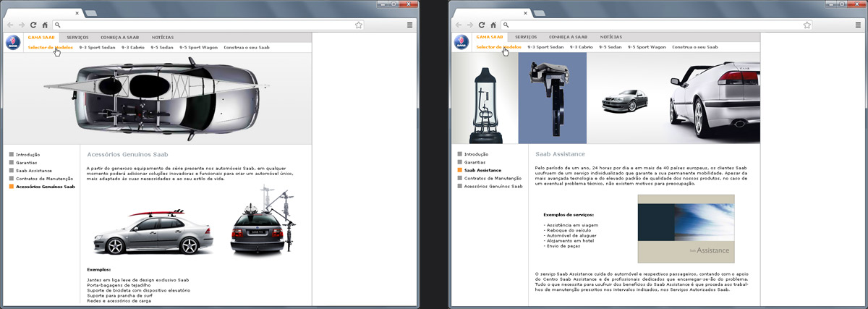
Task: Click the home icon in right browser window
Action: (493, 25)
